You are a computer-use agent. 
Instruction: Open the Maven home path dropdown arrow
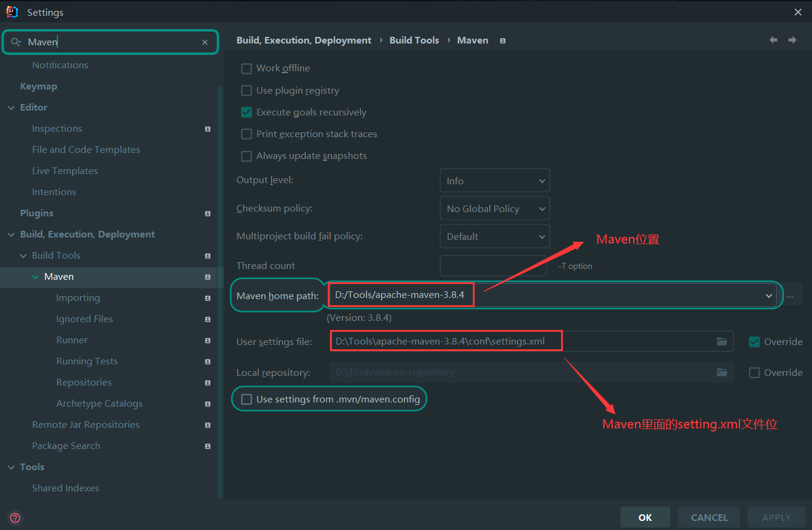tap(769, 296)
